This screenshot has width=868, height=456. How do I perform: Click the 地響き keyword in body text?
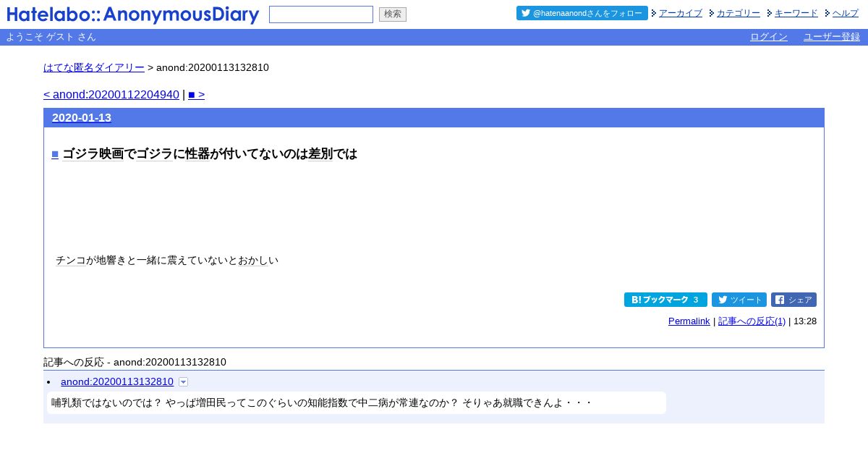(111, 260)
